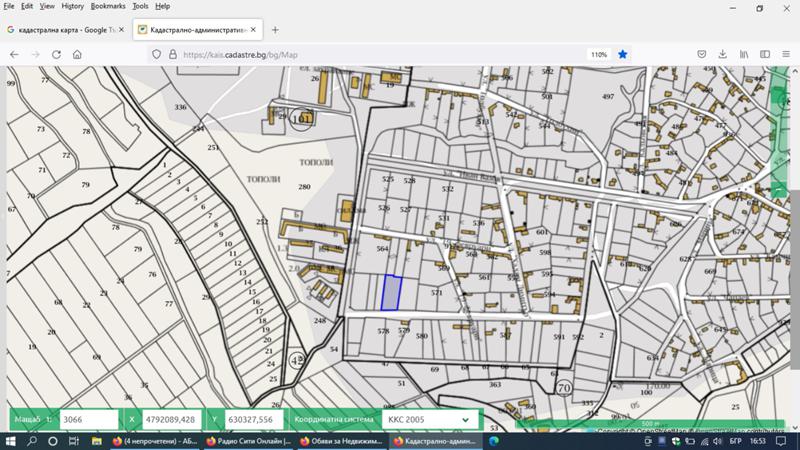
Task: Go to the browser home page
Action: coord(77,54)
